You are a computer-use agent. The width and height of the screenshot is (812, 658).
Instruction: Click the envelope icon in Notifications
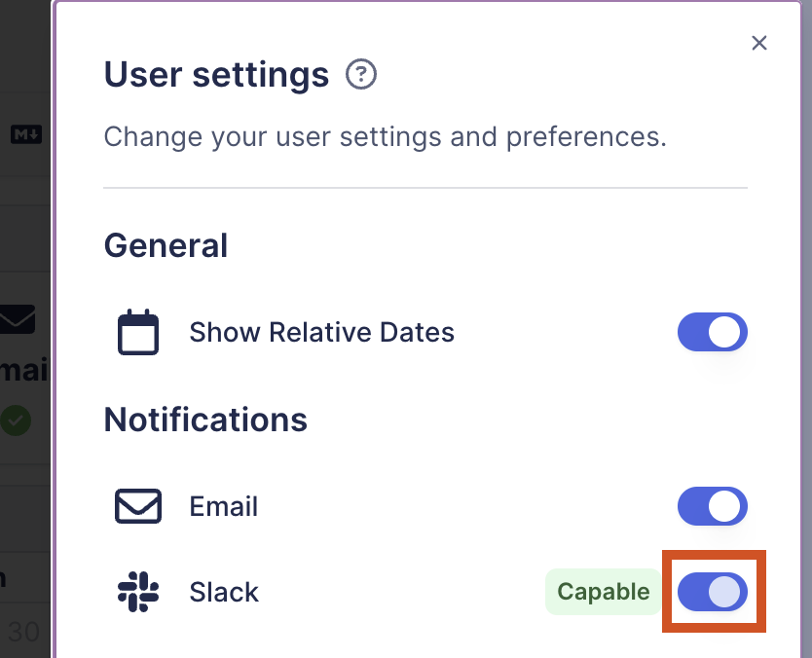pyautogui.click(x=138, y=507)
